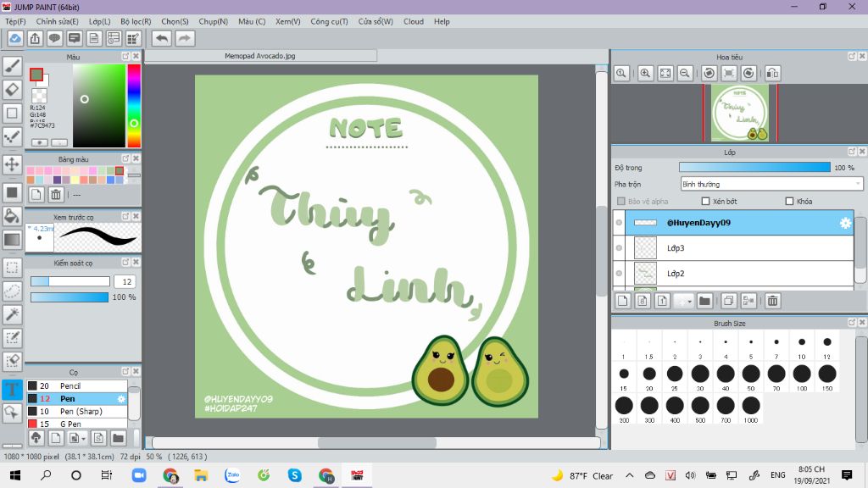Viewport: 868px width, 488px height.
Task: Duplicate the current layer
Action: click(728, 301)
